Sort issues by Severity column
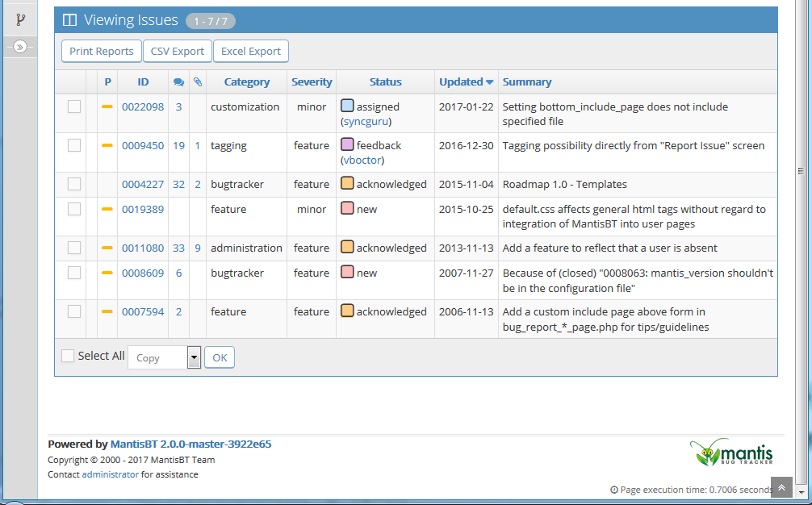 312,81
